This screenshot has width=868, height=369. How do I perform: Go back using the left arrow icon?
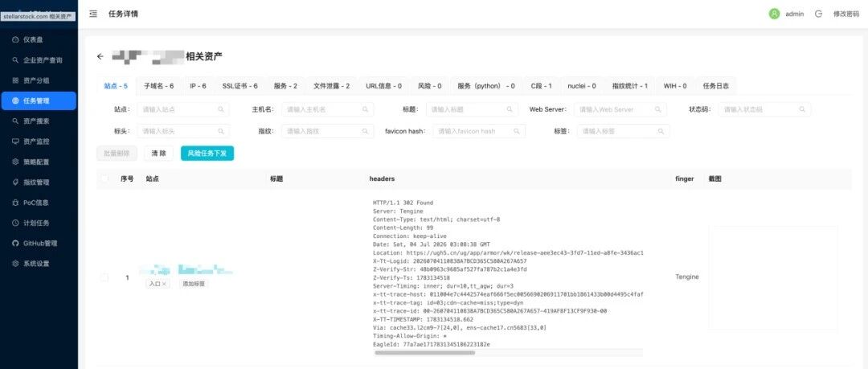point(100,56)
